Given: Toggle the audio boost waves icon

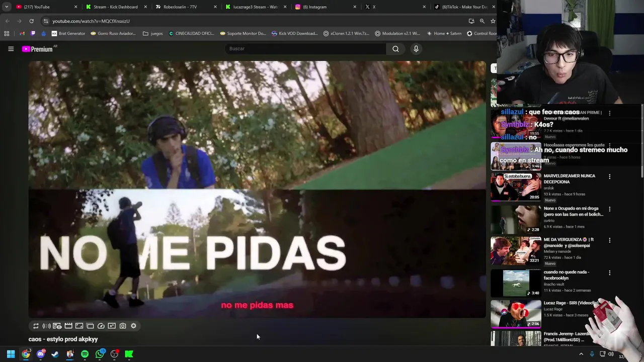Looking at the screenshot, I should point(46,326).
